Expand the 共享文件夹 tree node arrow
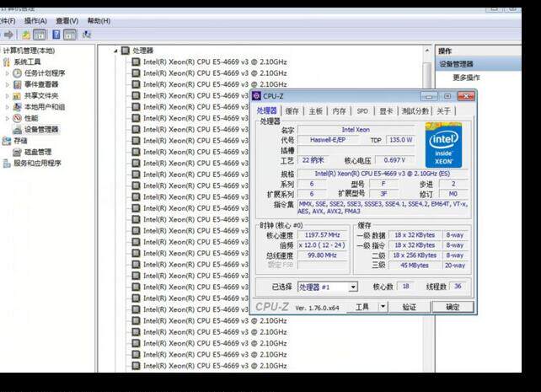Image resolution: width=541 pixels, height=392 pixels. (x=8, y=95)
